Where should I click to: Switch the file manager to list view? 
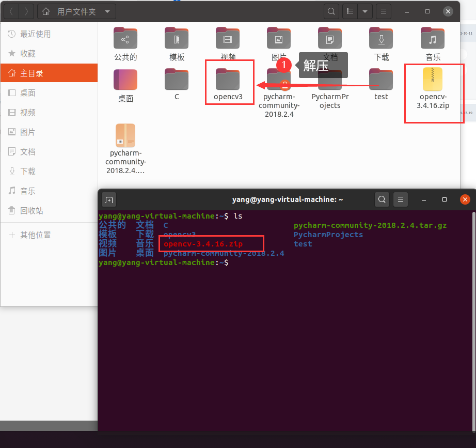[x=350, y=11]
